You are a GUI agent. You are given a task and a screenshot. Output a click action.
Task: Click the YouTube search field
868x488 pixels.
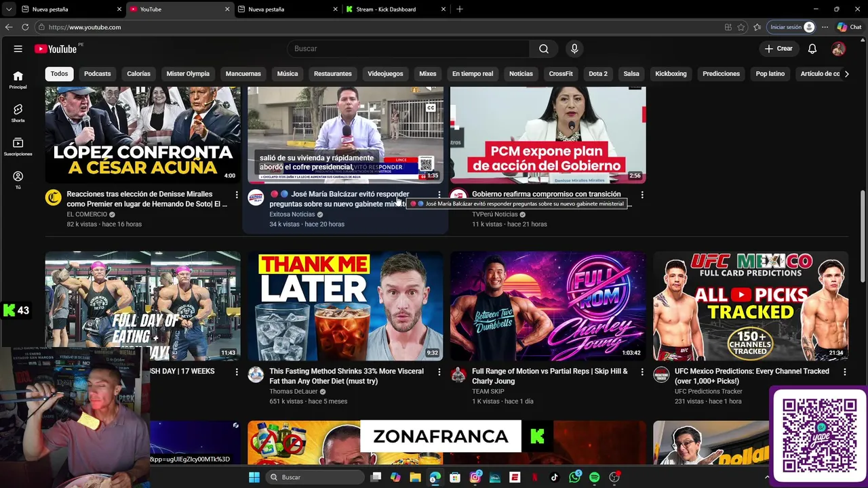(408, 49)
